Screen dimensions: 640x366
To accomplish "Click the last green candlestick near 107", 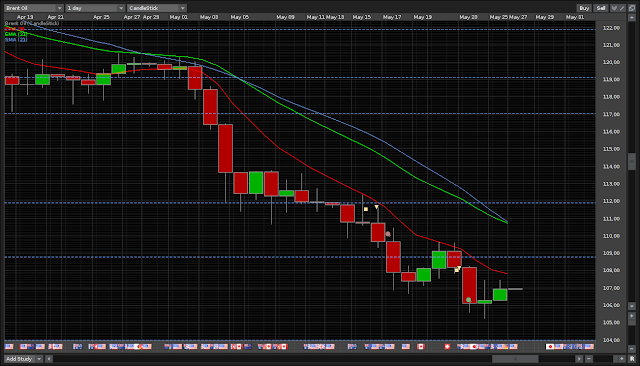I will (500, 295).
